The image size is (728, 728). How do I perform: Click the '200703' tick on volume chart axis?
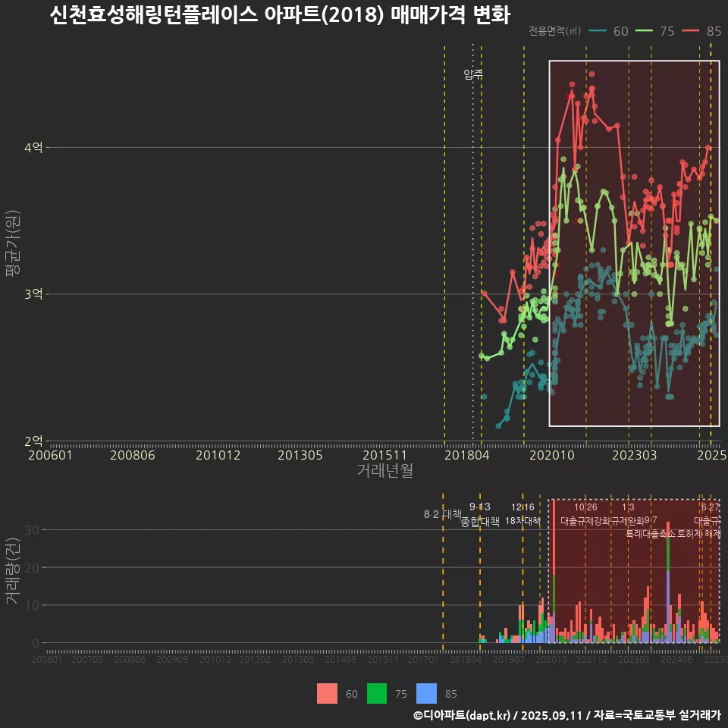coord(86,659)
